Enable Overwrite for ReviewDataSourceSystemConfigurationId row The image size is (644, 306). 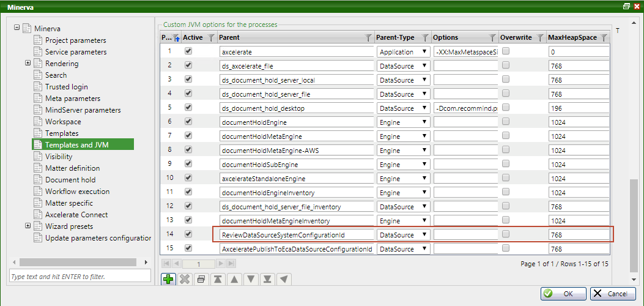tap(506, 234)
